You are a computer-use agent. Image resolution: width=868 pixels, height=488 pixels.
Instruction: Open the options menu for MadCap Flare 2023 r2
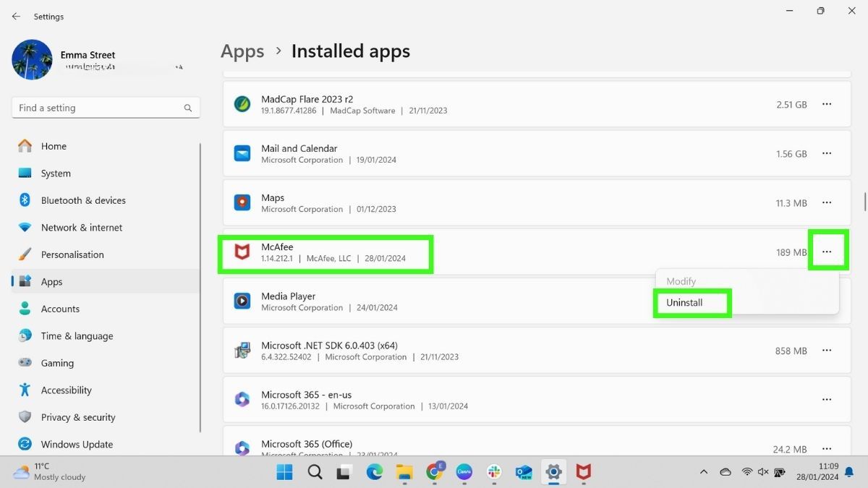(827, 104)
